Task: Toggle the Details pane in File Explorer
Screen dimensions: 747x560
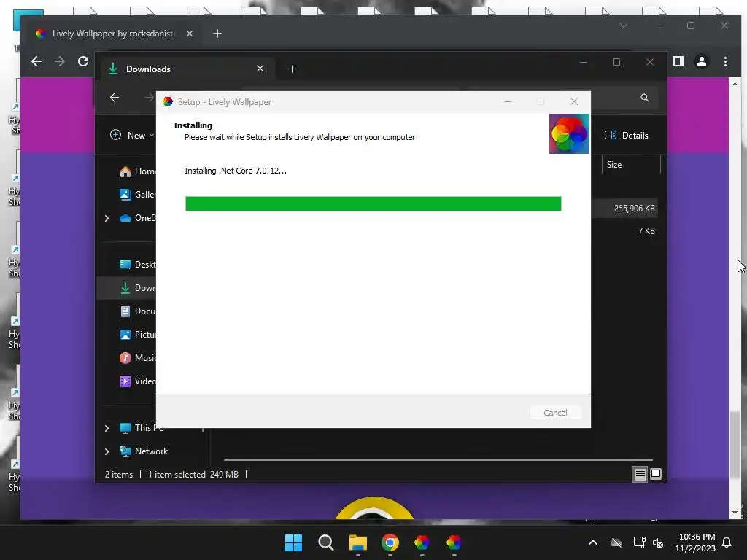Action: [x=627, y=135]
